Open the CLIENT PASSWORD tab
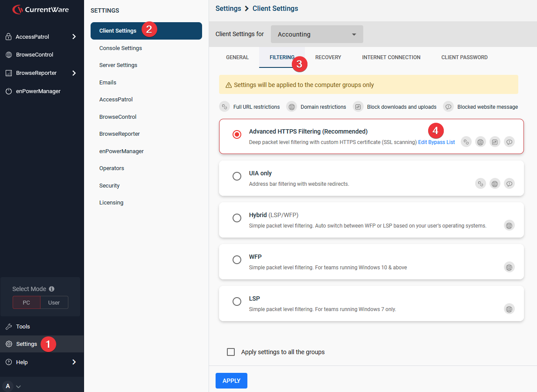The width and height of the screenshot is (537, 392). pos(464,57)
